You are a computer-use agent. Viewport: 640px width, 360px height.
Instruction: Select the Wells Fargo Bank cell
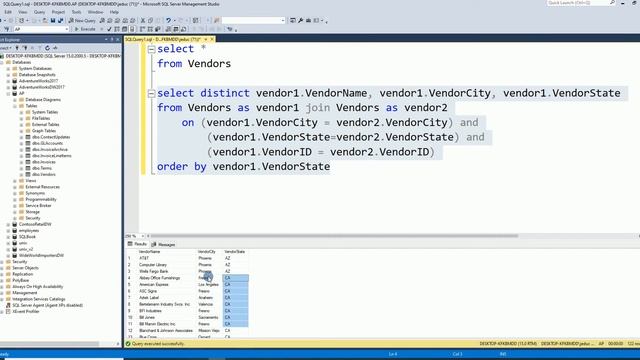(167, 271)
